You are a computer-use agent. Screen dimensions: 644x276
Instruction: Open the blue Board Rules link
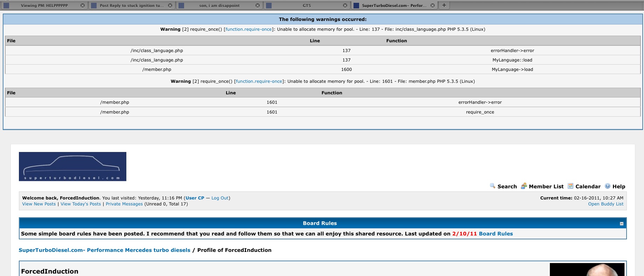tap(496, 234)
